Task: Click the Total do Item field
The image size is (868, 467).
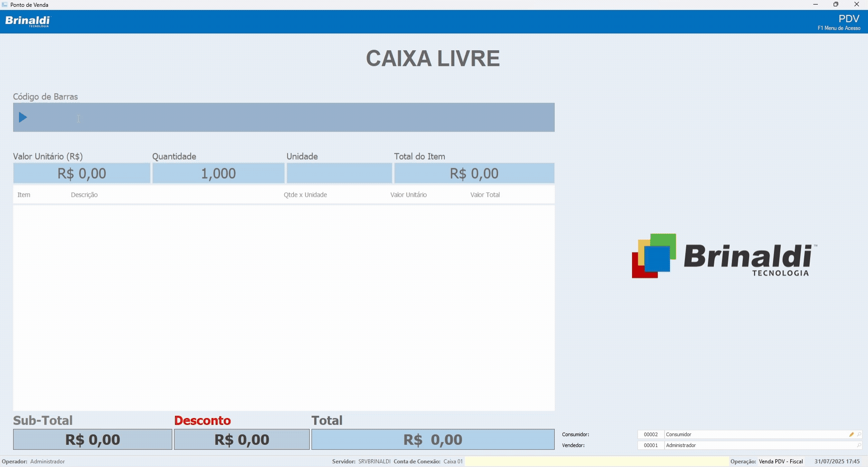Action: tap(474, 173)
